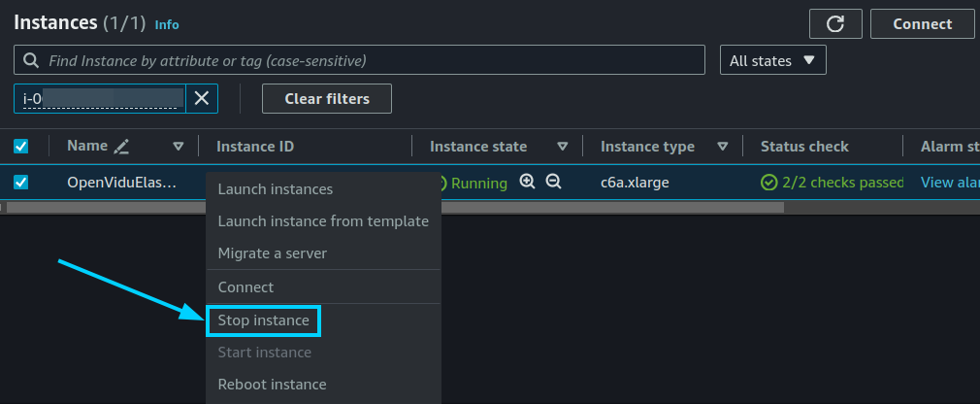980x404 pixels.
Task: Choose Stop instance from context menu
Action: click(263, 320)
